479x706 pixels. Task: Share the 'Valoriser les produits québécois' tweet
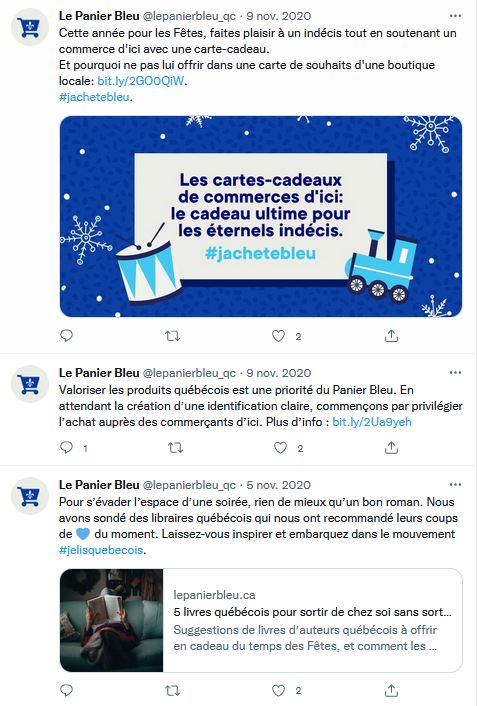click(x=391, y=448)
